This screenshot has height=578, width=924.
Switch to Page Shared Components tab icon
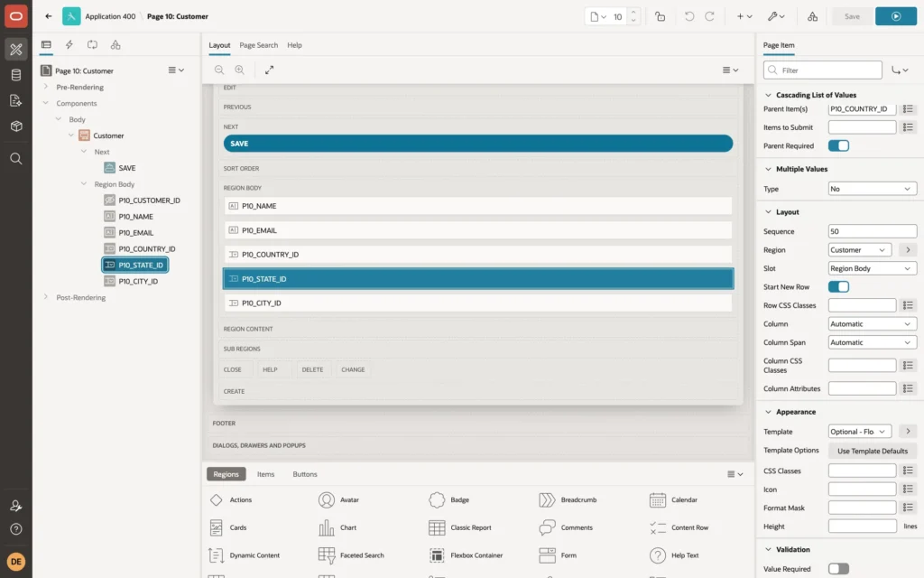tap(115, 44)
